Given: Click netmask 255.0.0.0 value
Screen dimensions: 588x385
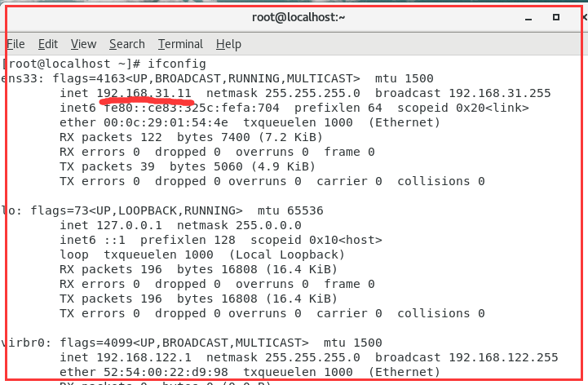Looking at the screenshot, I should [x=268, y=225].
